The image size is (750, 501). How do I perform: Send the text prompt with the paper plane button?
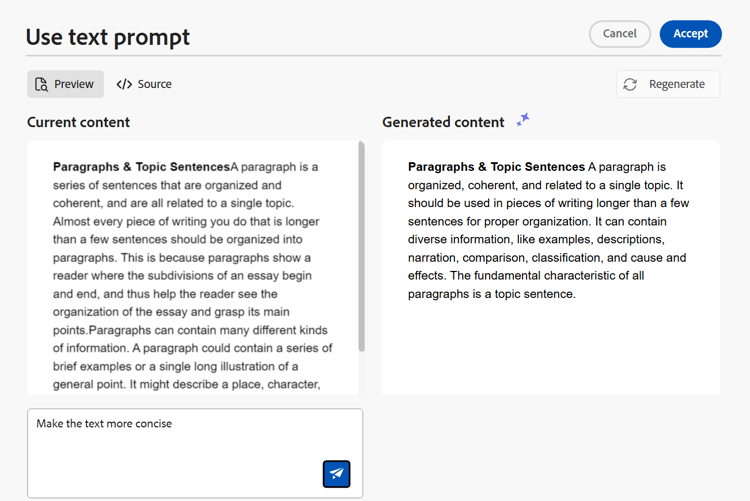click(337, 473)
